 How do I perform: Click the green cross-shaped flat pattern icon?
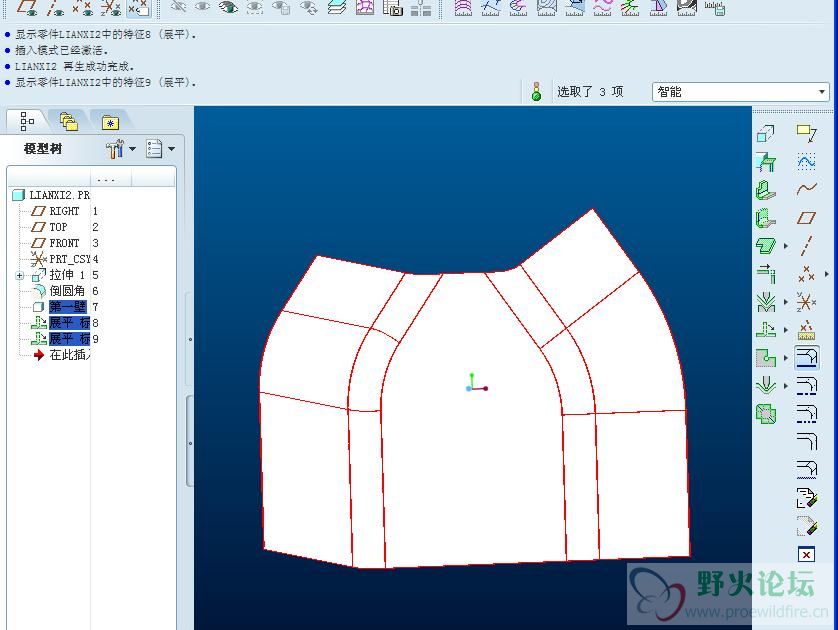click(x=765, y=414)
